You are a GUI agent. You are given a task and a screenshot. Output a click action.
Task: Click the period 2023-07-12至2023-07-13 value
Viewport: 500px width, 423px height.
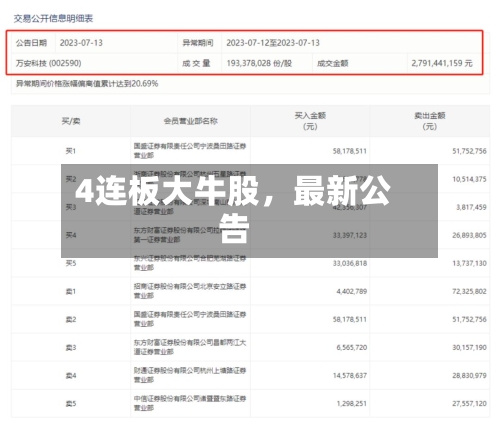click(273, 43)
